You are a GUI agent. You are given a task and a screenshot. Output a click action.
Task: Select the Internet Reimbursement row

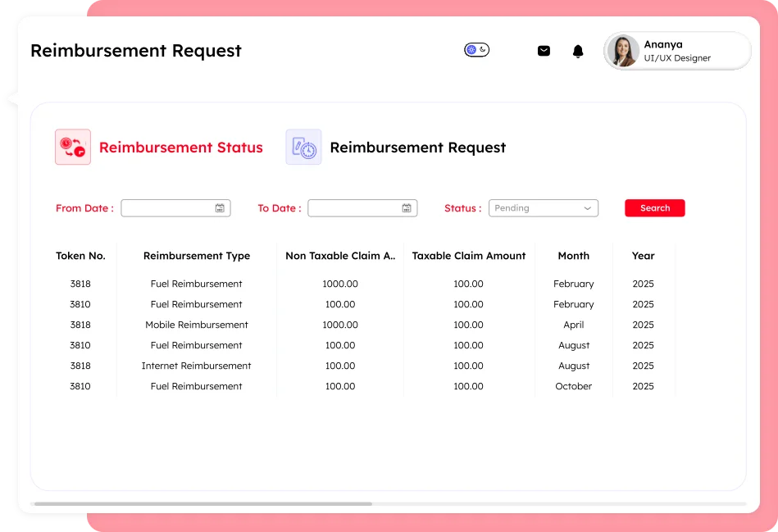click(197, 366)
